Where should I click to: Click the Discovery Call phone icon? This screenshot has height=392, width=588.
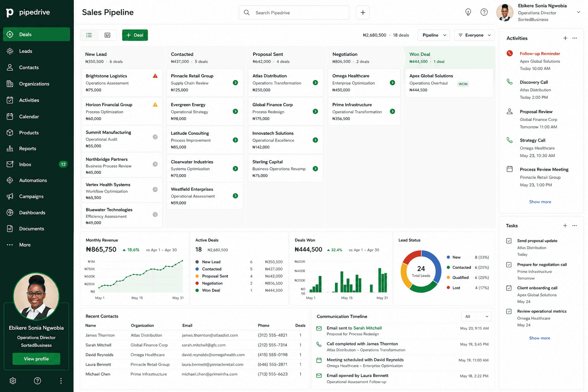coord(510,82)
